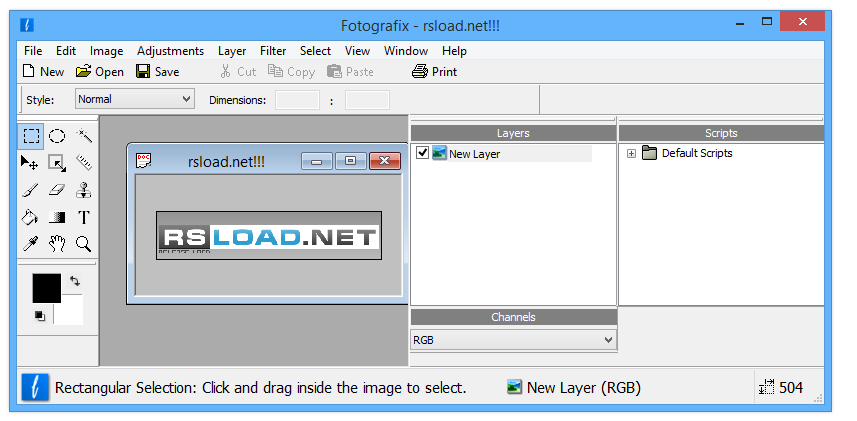857x421 pixels.
Task: Reset colors to default black and white
Action: pos(40,316)
